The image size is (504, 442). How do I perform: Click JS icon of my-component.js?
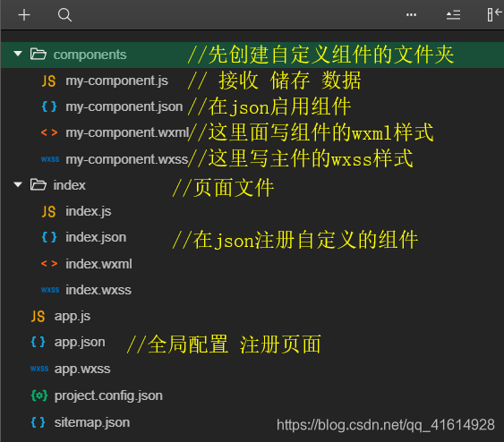click(x=49, y=81)
